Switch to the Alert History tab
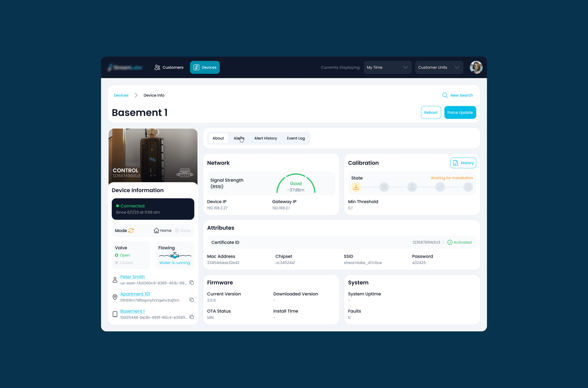 click(x=265, y=138)
